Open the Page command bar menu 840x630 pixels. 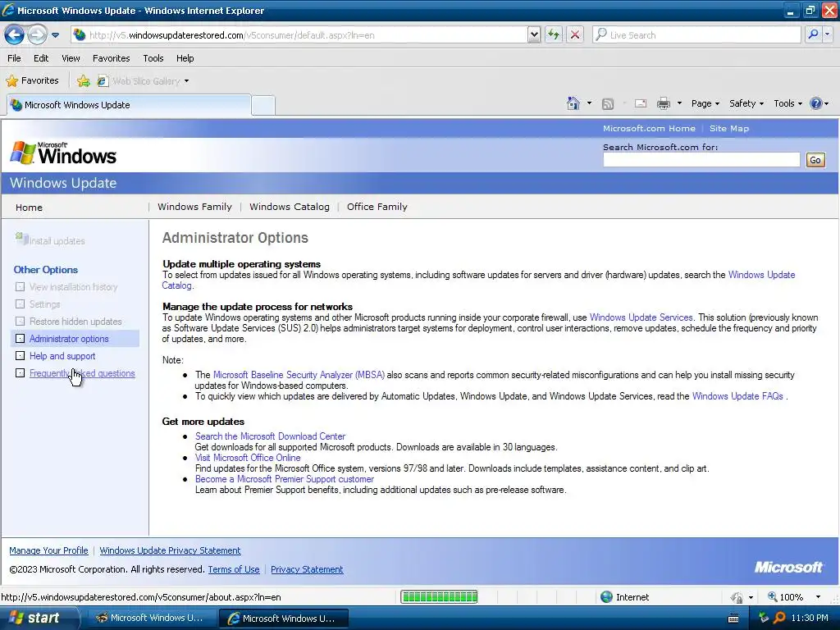(705, 103)
